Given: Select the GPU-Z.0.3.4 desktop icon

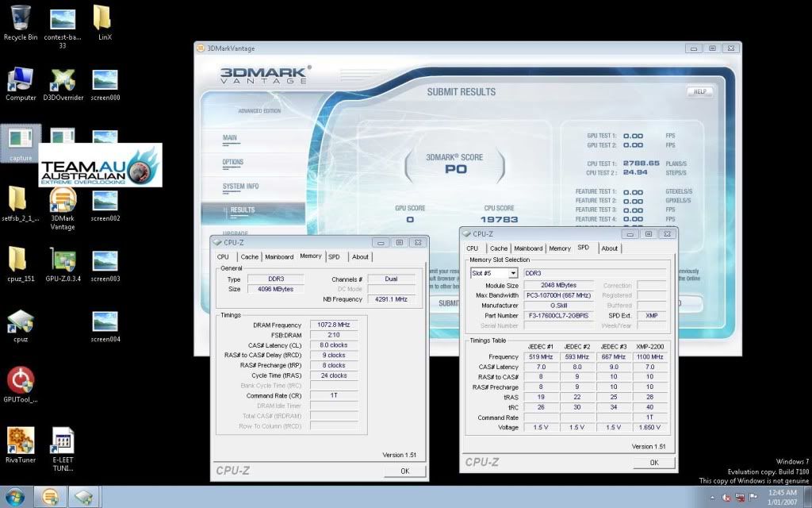Looking at the screenshot, I should click(x=63, y=264).
